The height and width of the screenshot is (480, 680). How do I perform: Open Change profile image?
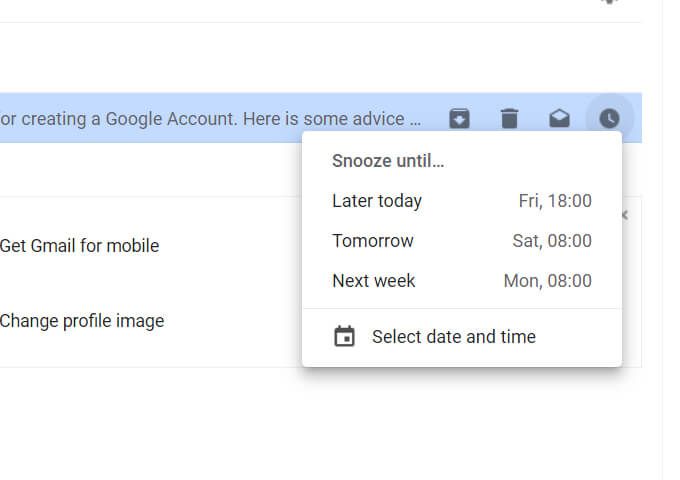(x=82, y=321)
